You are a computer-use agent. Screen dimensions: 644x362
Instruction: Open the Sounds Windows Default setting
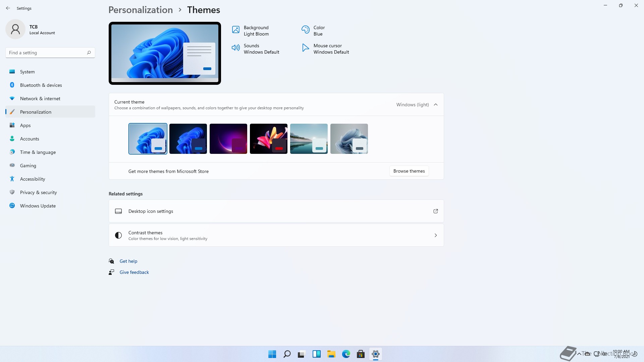(256, 49)
